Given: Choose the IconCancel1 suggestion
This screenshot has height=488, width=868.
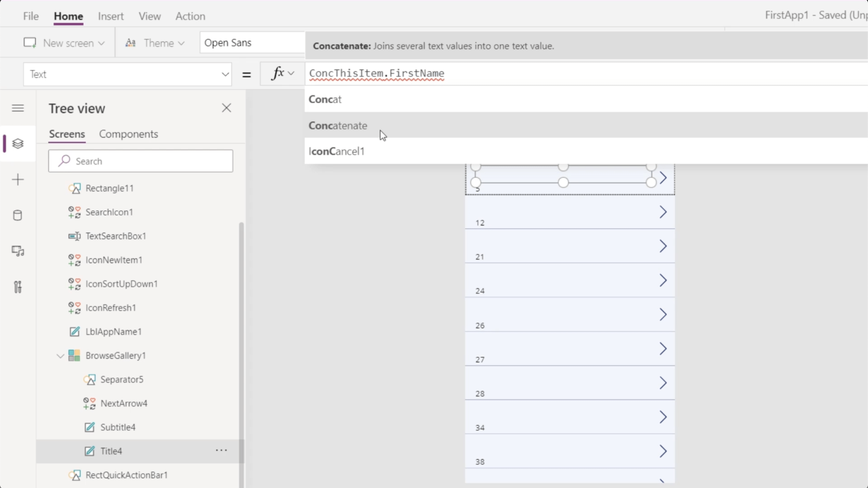Looking at the screenshot, I should click(586, 151).
